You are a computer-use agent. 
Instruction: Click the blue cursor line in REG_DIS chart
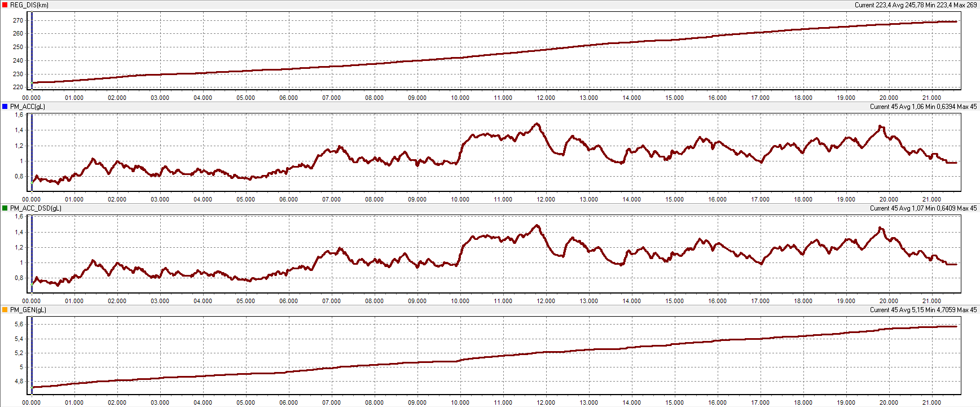tap(32, 51)
